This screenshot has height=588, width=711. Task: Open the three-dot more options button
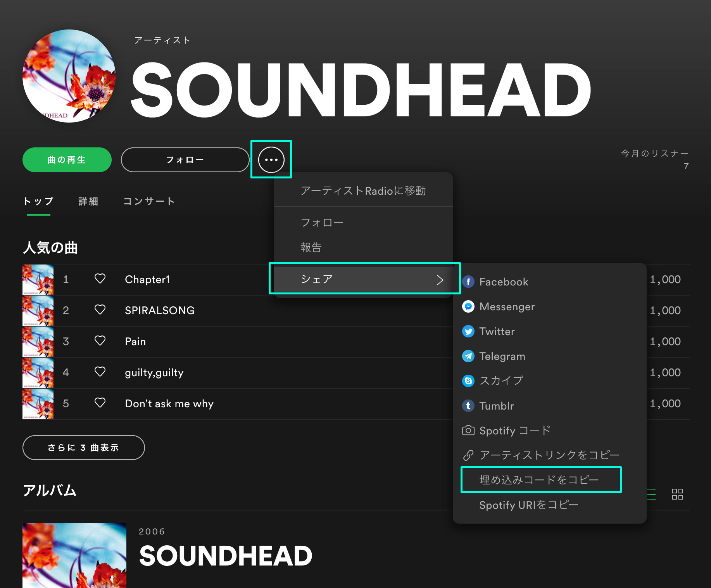click(271, 159)
